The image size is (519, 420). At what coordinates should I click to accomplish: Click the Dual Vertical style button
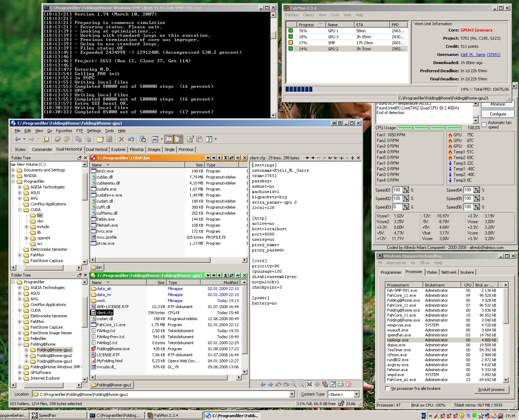(96, 149)
